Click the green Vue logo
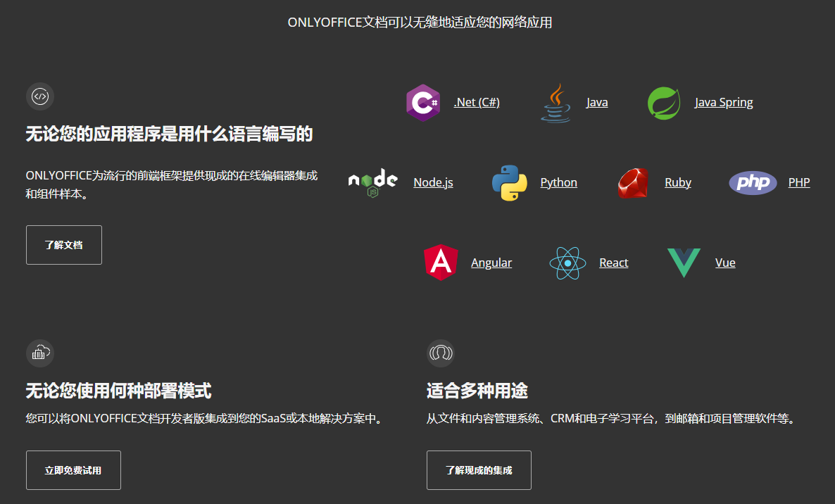 coord(684,263)
